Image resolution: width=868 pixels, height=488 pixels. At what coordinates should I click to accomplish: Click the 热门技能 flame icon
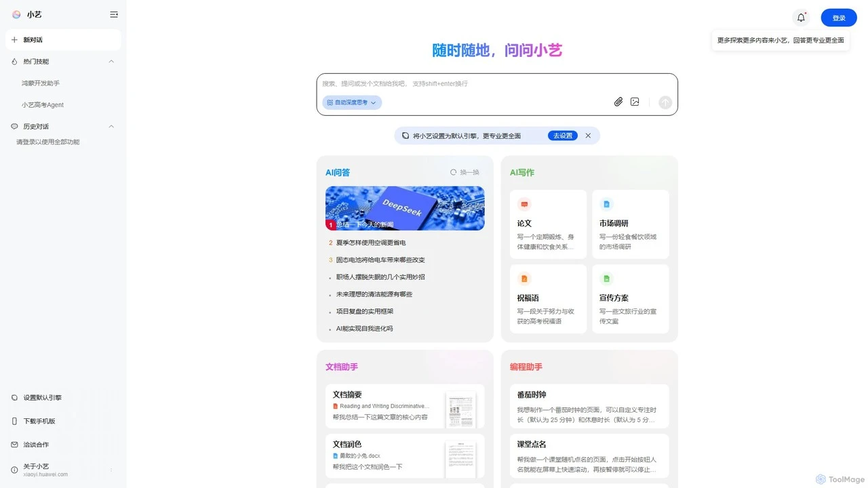coord(15,62)
